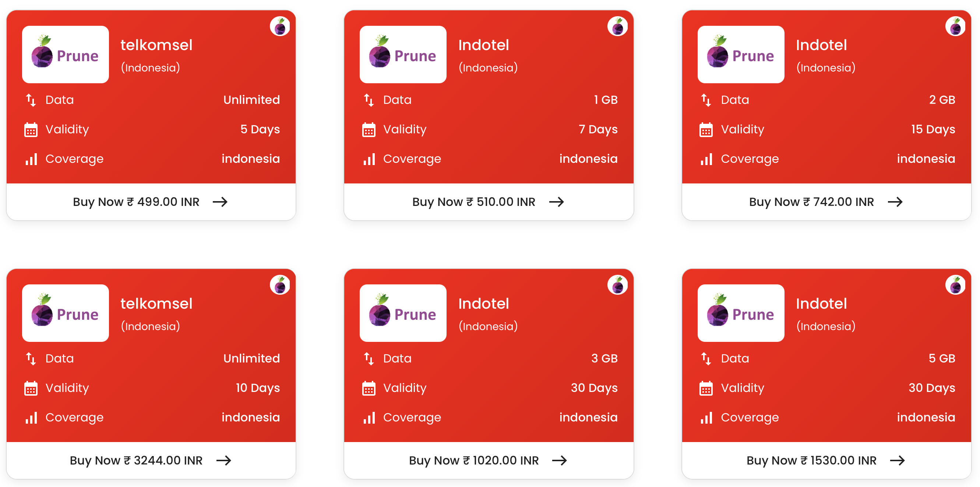Click arrow icon next to ₹ 499.00 price
Image resolution: width=980 pixels, height=487 pixels.
pos(220,202)
